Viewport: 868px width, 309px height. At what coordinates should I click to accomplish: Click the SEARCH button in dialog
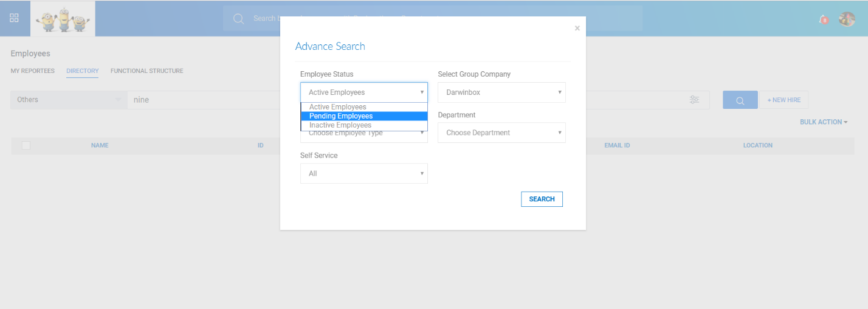(x=542, y=199)
